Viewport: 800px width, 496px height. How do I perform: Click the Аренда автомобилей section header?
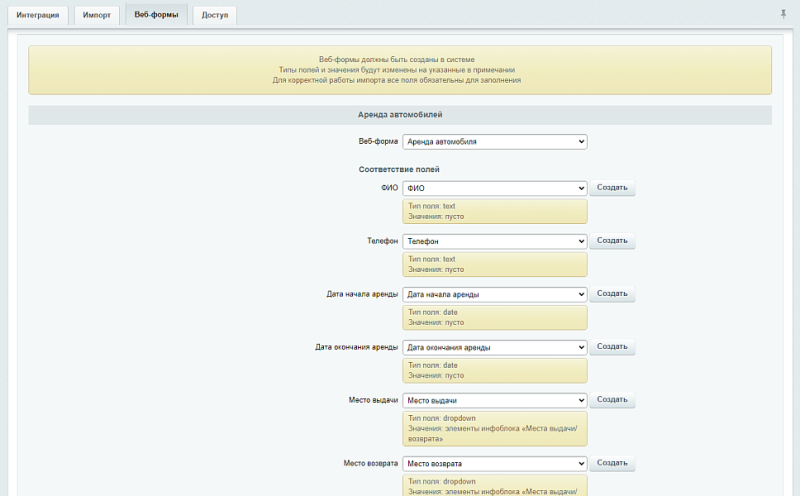pos(400,115)
